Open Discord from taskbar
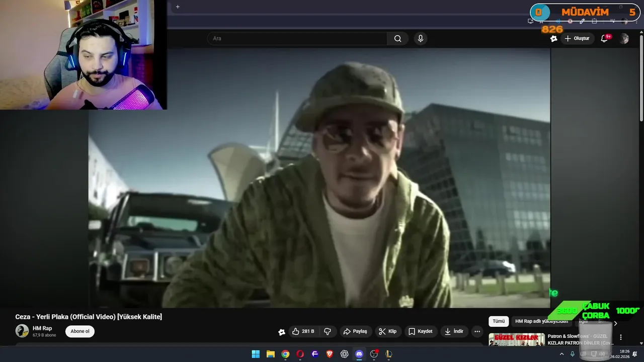Screen dimensions: 644x362 click(359, 354)
